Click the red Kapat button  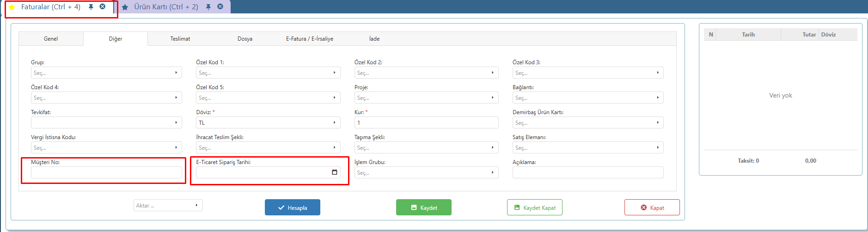[652, 208]
